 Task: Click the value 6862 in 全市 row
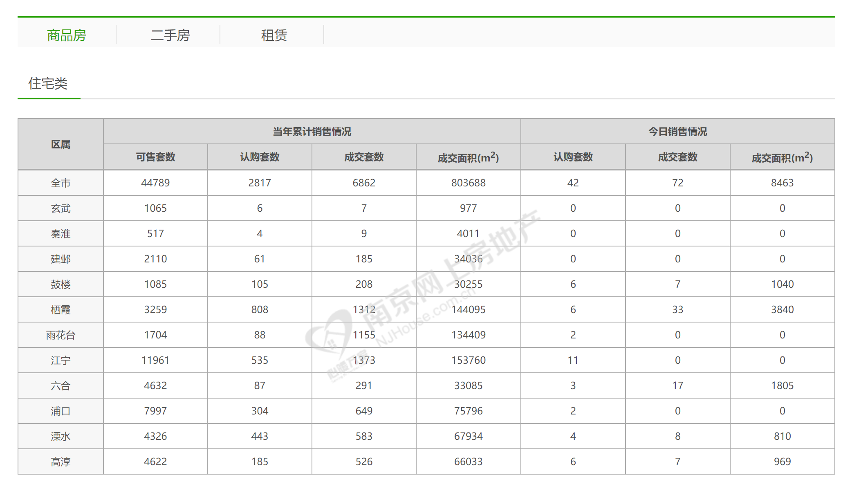coord(364,183)
